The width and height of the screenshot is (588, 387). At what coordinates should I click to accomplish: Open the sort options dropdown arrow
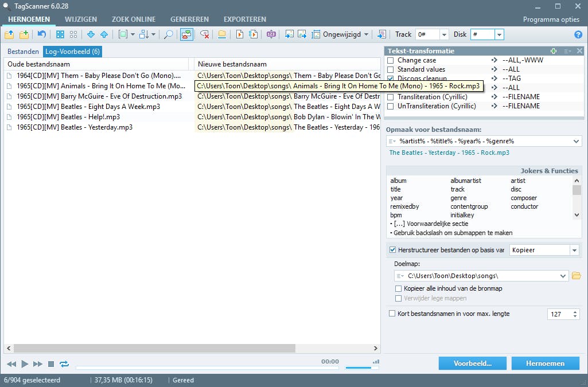click(x=153, y=34)
